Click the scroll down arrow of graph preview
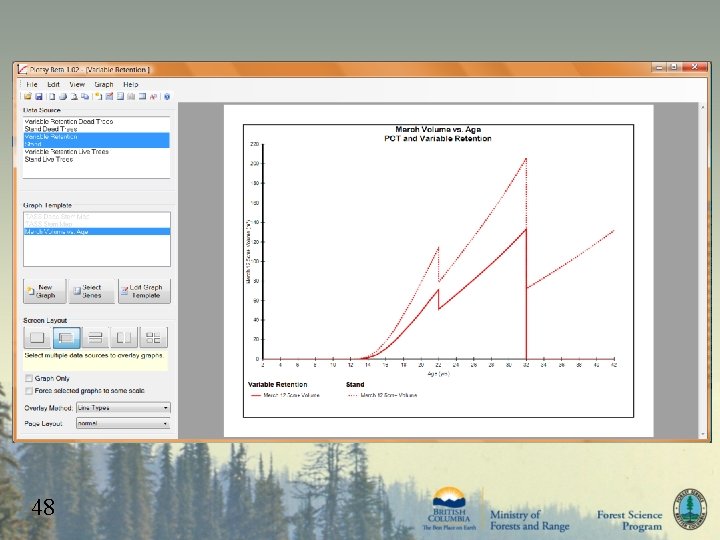Image resolution: width=720 pixels, height=540 pixels. click(702, 434)
